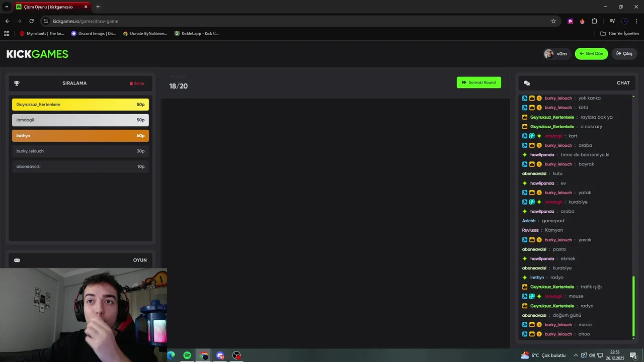Image resolution: width=644 pixels, height=362 pixels.
Task: Open the v0rn user profile chip
Action: click(556, 54)
